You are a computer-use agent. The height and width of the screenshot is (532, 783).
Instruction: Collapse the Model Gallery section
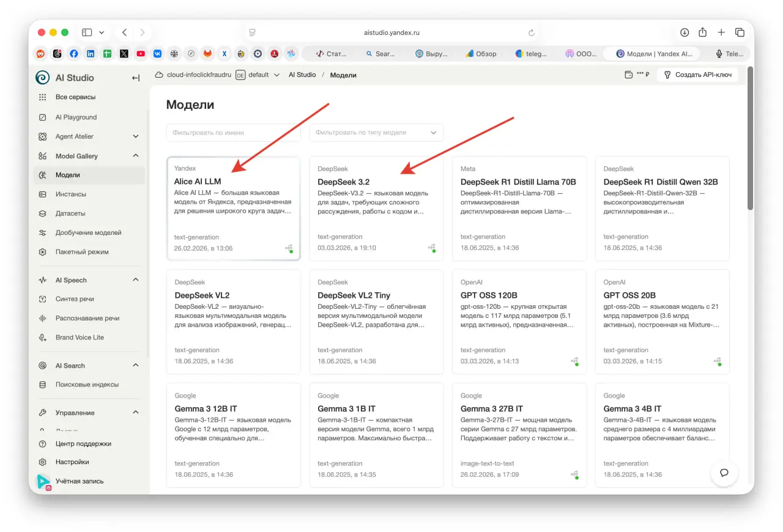click(x=136, y=156)
